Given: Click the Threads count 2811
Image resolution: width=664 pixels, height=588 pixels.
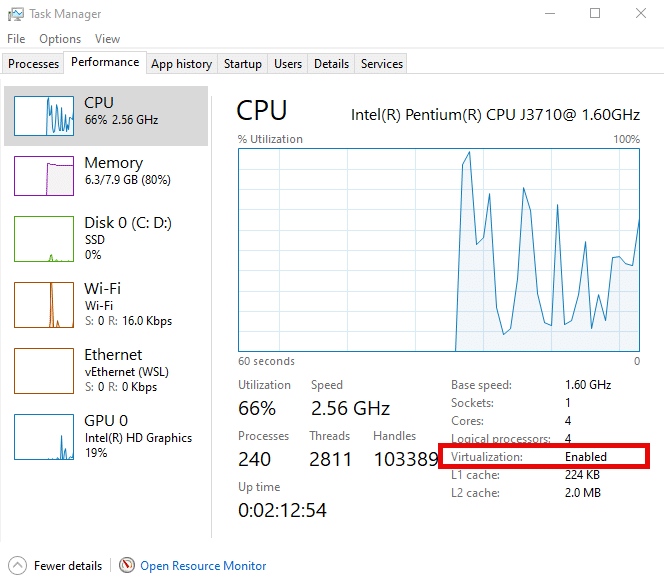Looking at the screenshot, I should pyautogui.click(x=330, y=459).
